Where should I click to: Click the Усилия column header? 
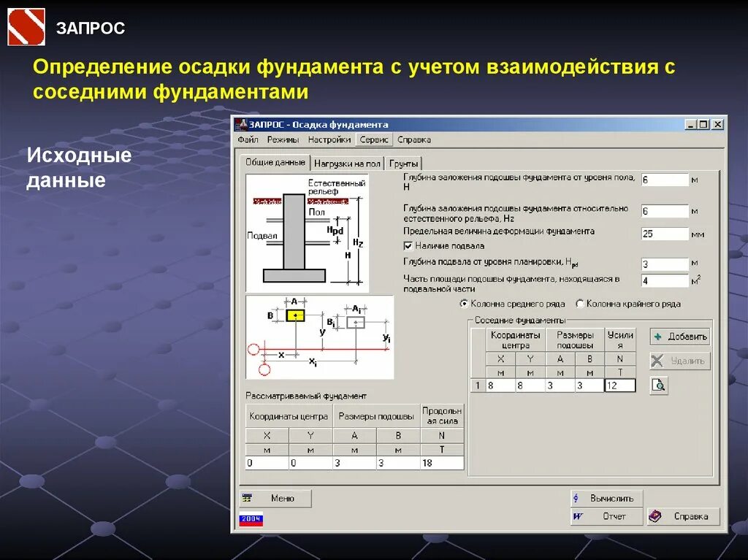click(620, 340)
